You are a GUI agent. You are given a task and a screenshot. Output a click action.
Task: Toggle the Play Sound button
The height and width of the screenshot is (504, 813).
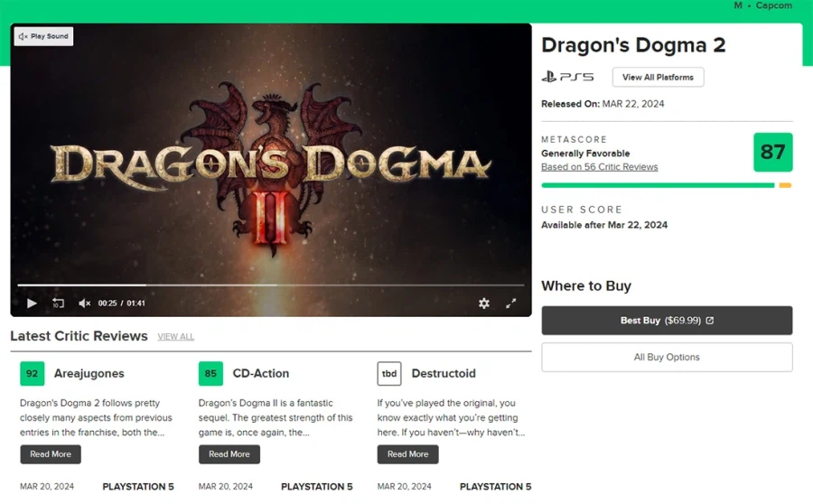pyautogui.click(x=44, y=36)
